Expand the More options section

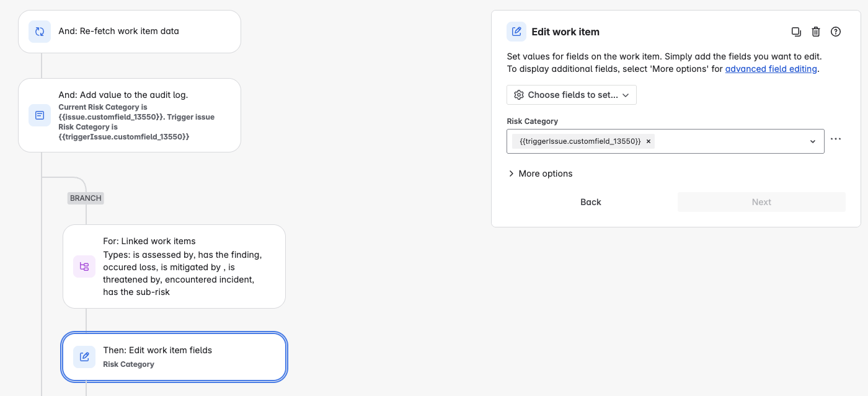[x=540, y=174]
